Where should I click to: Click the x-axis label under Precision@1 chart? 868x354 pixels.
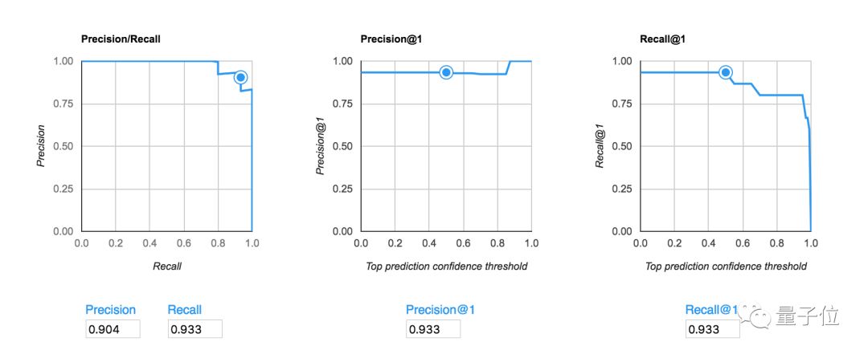coord(445,266)
